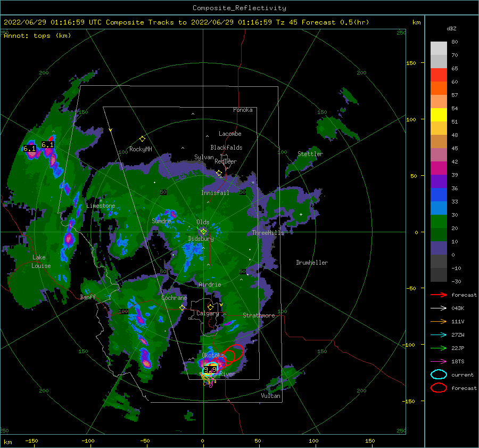This screenshot has height=448, width=479.
Task: Click the white 04DK track arrow icon
Action: pyautogui.click(x=439, y=308)
